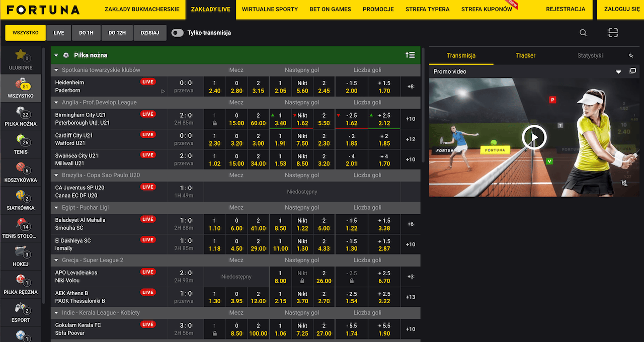
Task: Click the Fortuna logo
Action: point(43,10)
